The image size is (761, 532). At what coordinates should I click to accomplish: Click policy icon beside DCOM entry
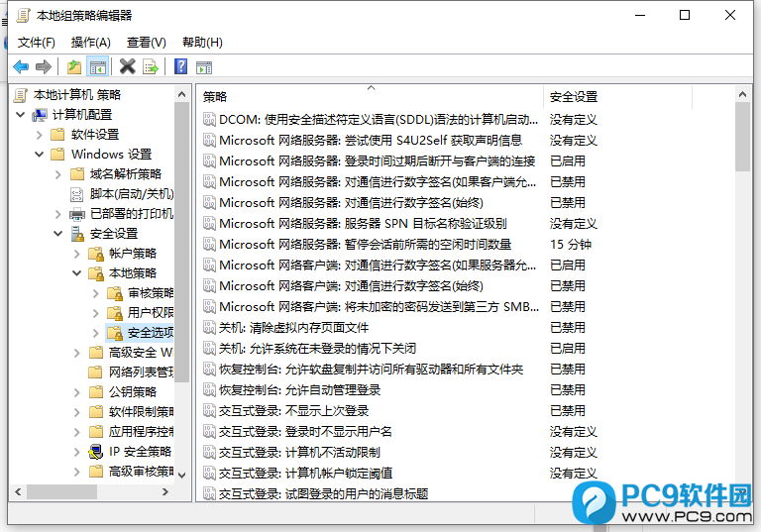click(x=209, y=119)
